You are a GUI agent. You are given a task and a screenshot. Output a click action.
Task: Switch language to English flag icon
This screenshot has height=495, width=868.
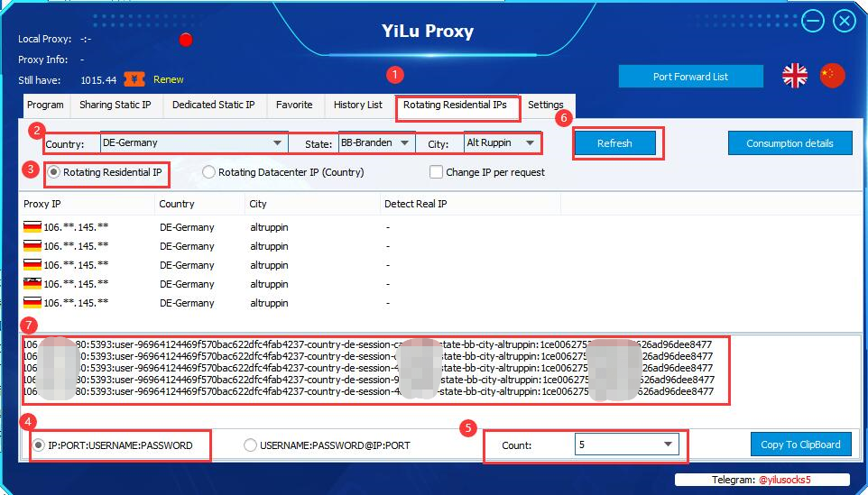click(794, 76)
